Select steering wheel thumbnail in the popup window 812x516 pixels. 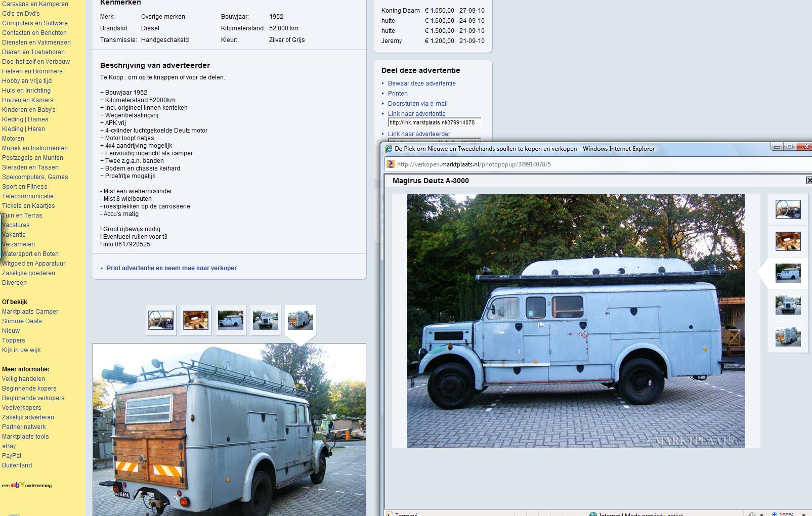[x=788, y=209]
